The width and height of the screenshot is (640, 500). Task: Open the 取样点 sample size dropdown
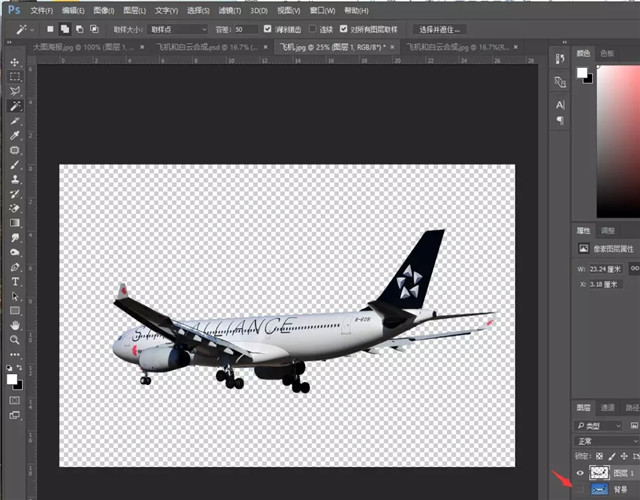click(x=177, y=30)
